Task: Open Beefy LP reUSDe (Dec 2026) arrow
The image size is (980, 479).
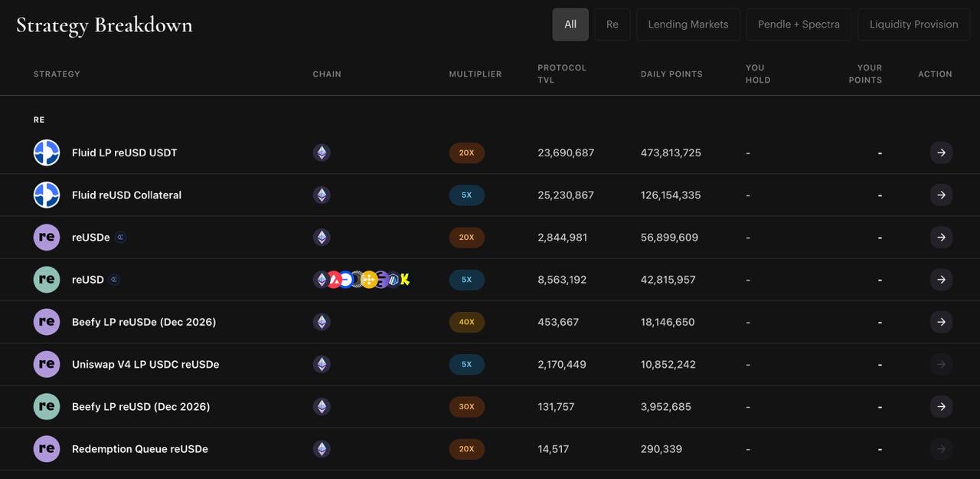Action: pos(941,322)
